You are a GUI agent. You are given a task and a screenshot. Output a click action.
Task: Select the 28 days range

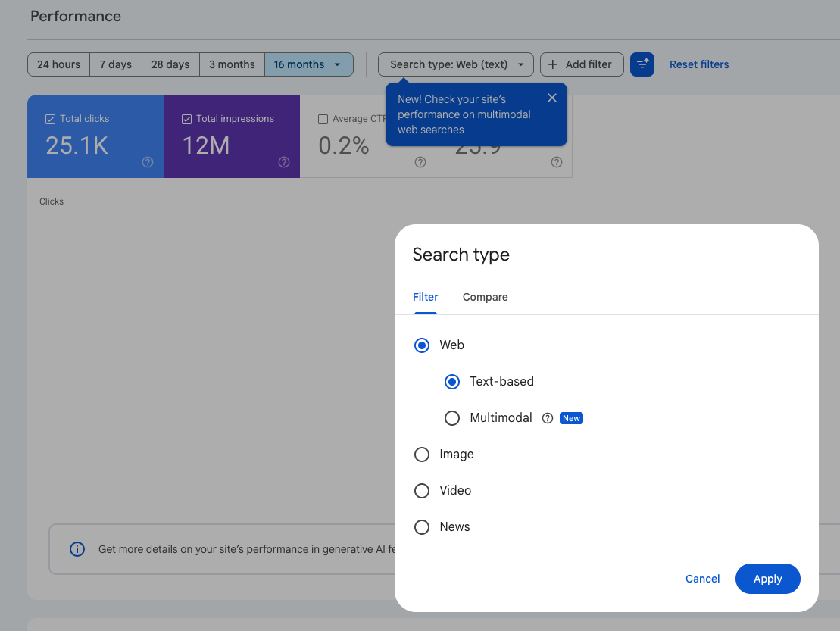tap(170, 64)
